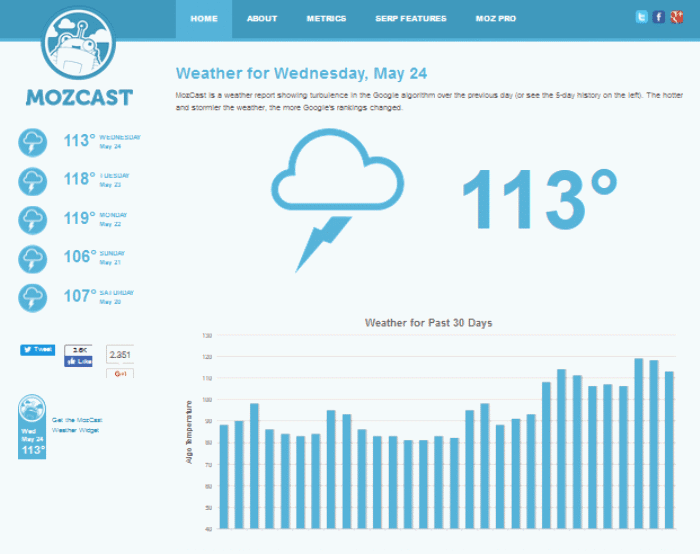Open the Twitter icon in header
700x554 pixels.
[642, 17]
